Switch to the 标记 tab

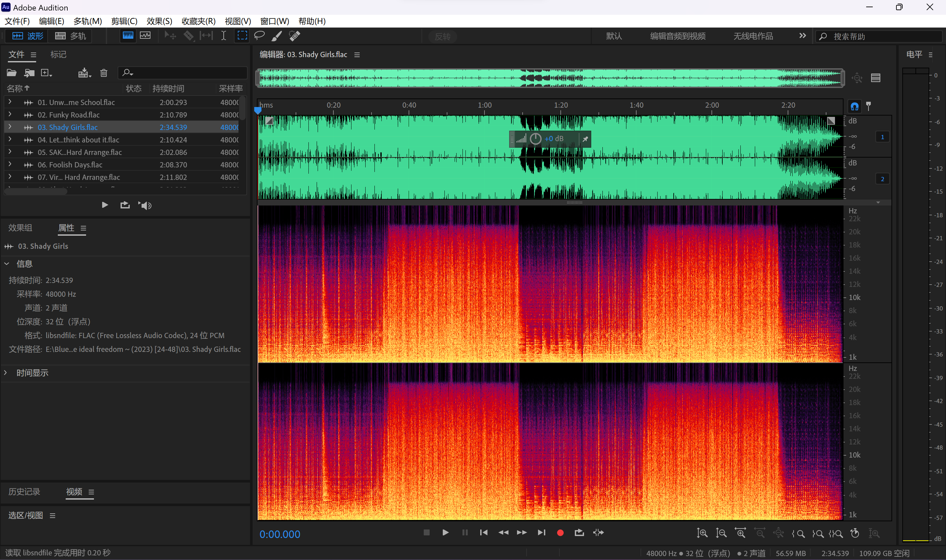click(x=58, y=55)
